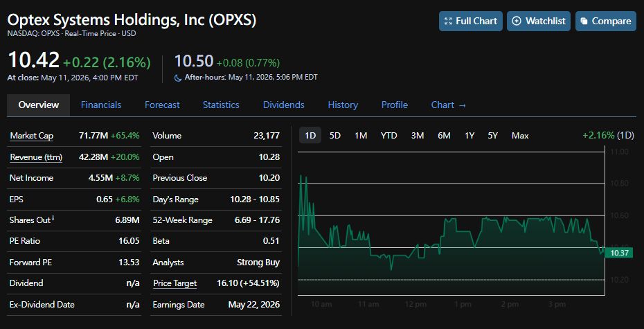
Task: Click the Revenue value 42.28M
Action: 93,157
